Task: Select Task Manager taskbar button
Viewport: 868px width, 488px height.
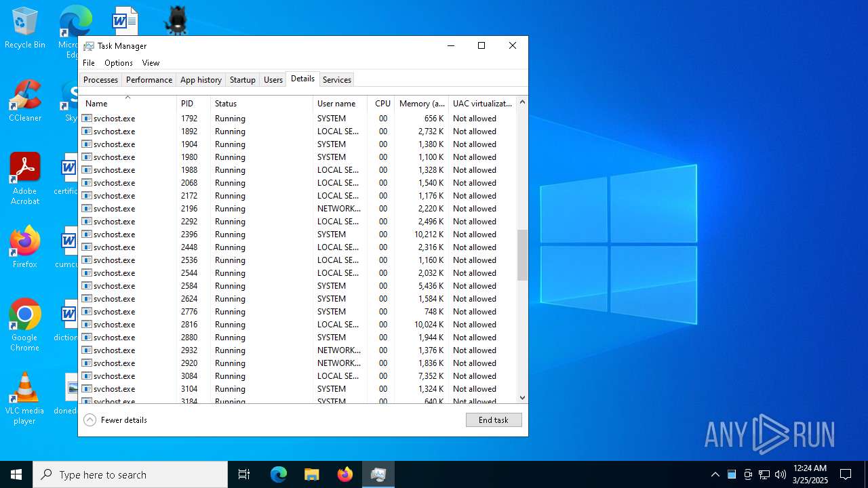Action: pos(378,474)
